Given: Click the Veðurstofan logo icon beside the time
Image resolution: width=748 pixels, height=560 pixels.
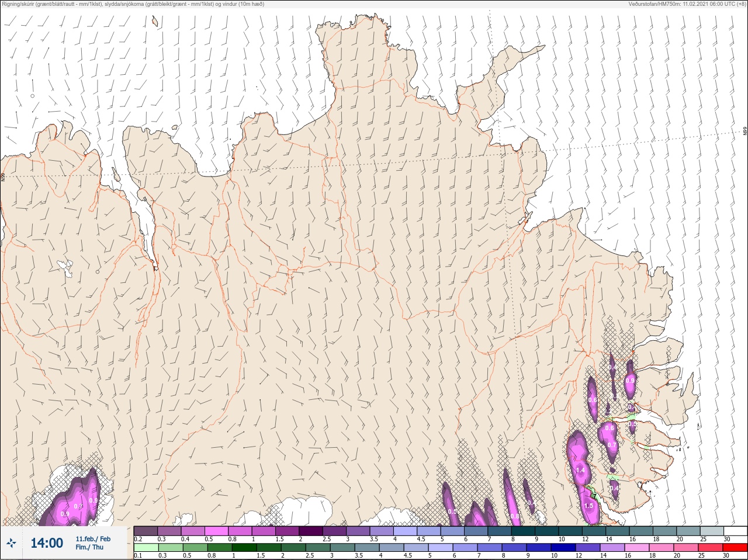Looking at the screenshot, I should [x=11, y=544].
